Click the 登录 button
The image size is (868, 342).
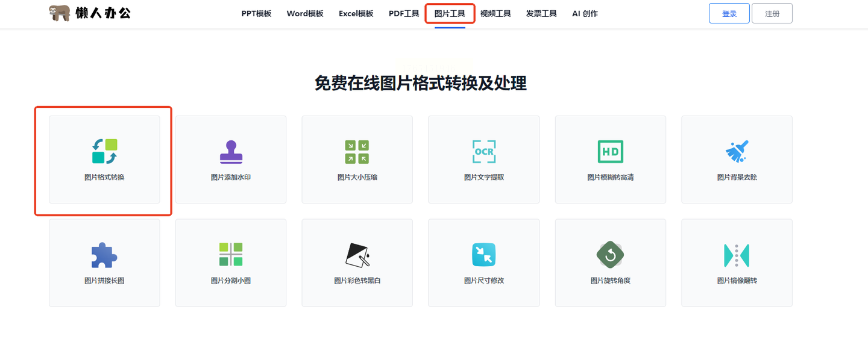[x=729, y=13]
